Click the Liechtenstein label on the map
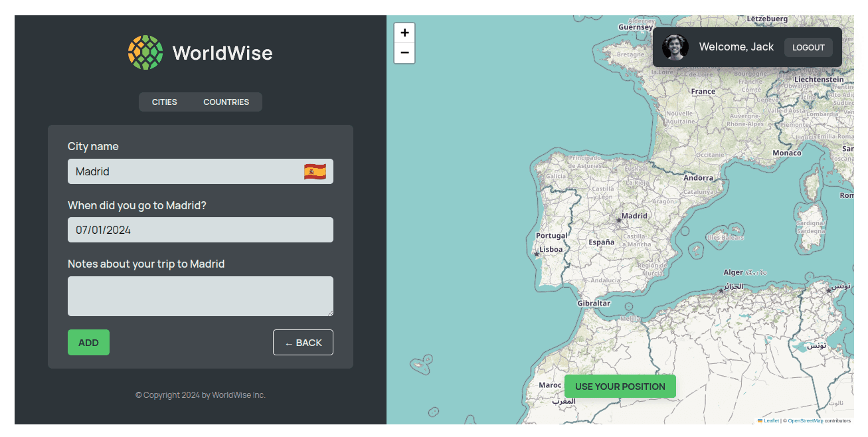 pos(819,80)
